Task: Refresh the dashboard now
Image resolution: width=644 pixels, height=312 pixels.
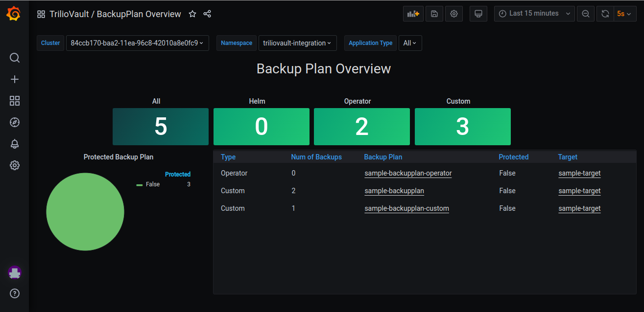Action: 605,14
